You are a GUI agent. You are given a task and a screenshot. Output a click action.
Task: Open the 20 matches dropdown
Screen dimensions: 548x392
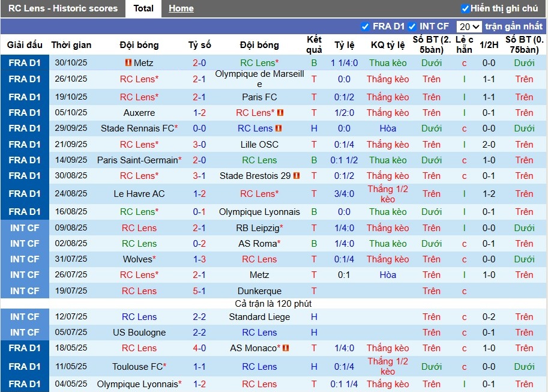470,27
